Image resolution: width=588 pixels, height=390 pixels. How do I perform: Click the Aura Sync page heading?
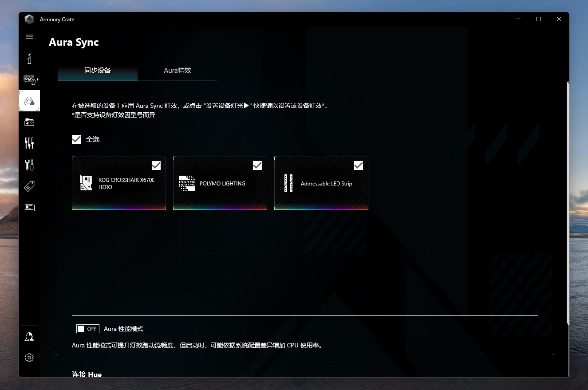click(74, 43)
